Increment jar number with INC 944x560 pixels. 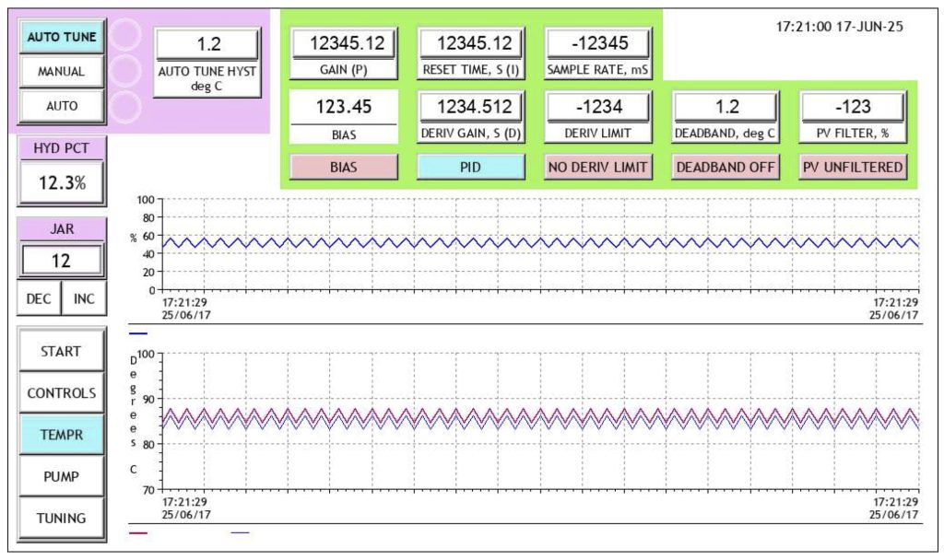pos(84,299)
